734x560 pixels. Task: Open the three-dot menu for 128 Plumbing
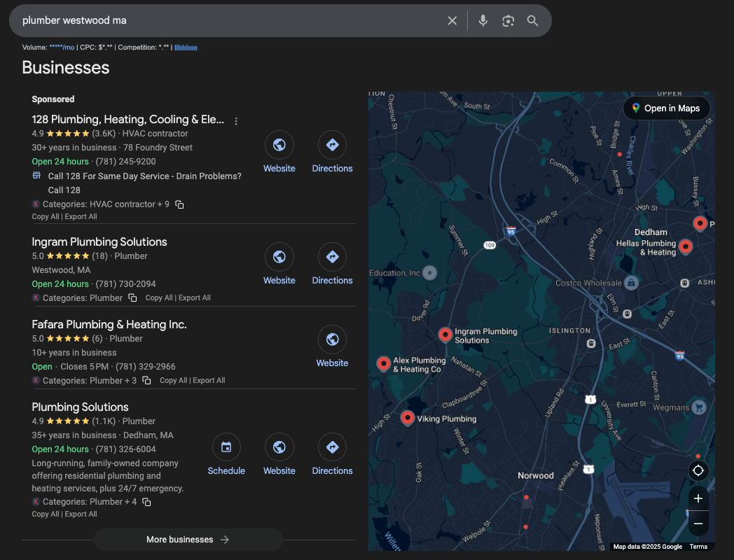click(x=236, y=121)
